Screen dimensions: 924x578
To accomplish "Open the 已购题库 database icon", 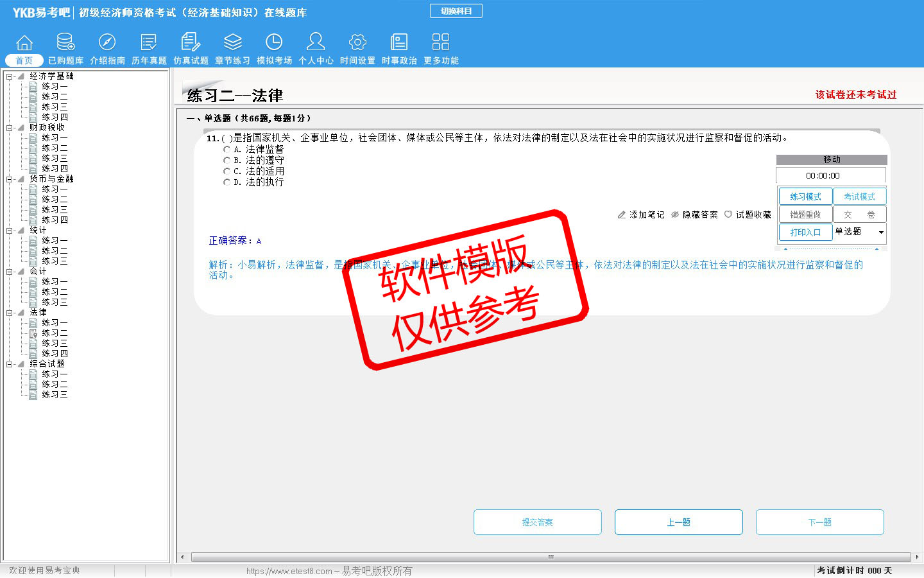I will [65, 43].
